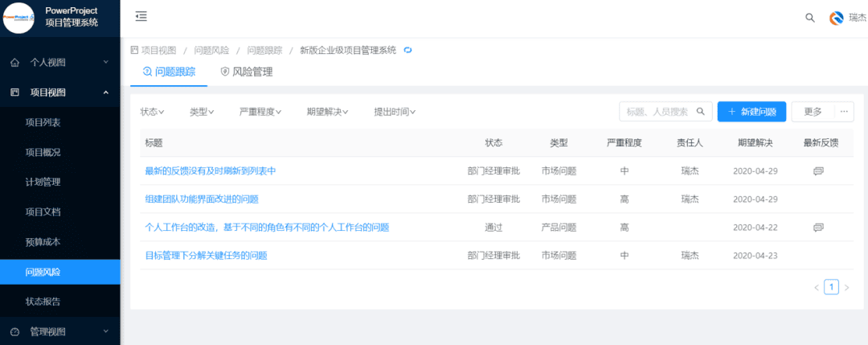Click the search magnifier in the 标题、人员搜索 box
The image size is (868, 345).
pos(701,111)
